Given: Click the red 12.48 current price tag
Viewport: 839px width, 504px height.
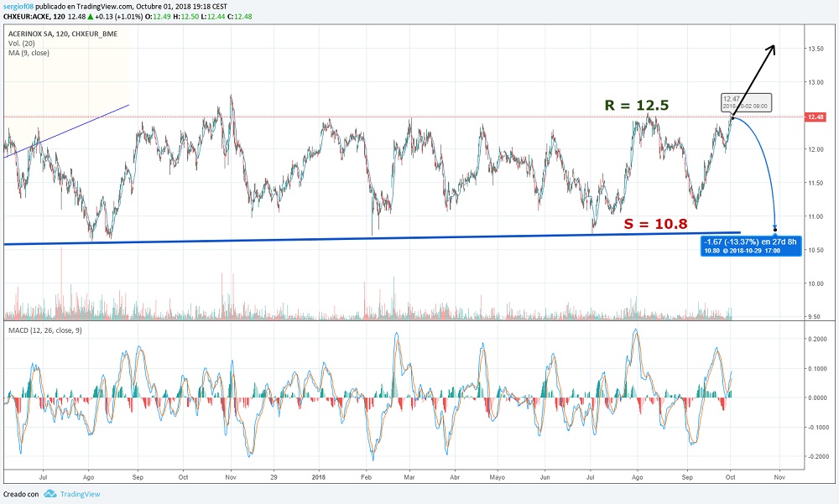Looking at the screenshot, I should [x=816, y=117].
